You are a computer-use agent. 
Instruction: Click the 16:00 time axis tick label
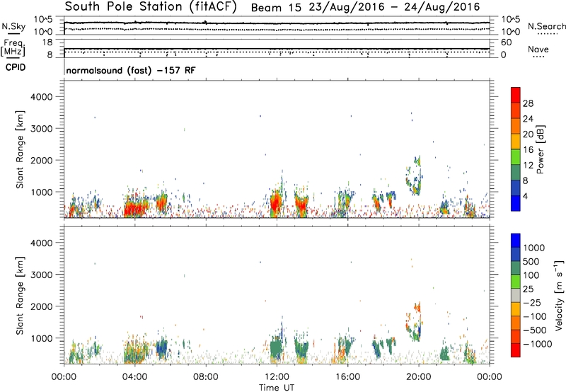point(347,377)
